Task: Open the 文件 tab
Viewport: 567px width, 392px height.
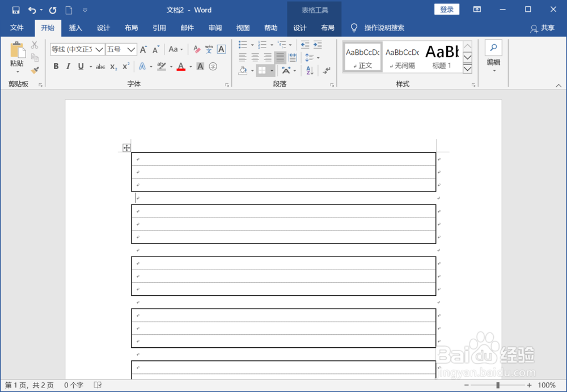Action: [x=16, y=28]
